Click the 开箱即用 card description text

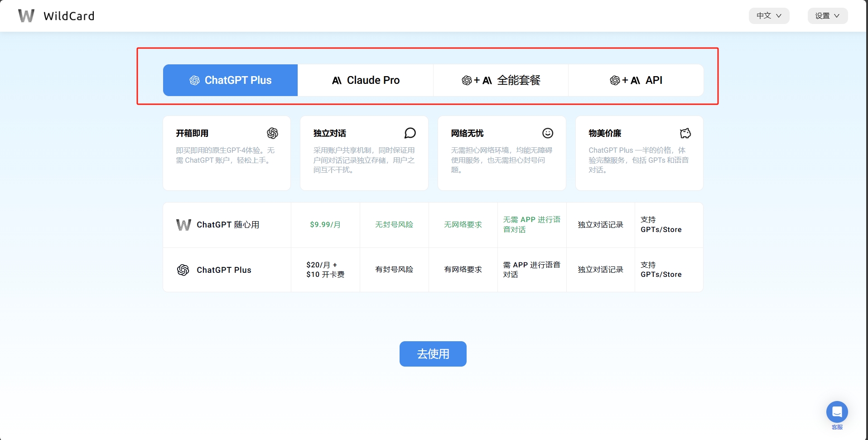225,155
